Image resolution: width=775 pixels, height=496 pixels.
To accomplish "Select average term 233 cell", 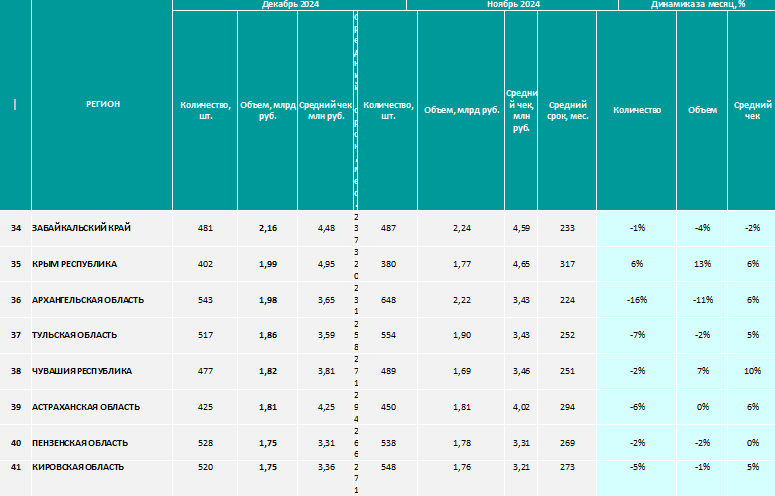I will [567, 228].
